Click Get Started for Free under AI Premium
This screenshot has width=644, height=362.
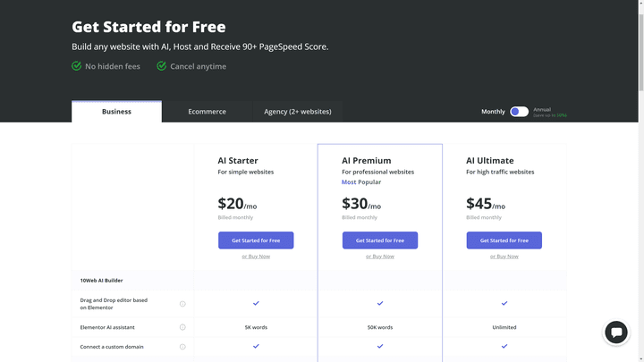pyautogui.click(x=379, y=240)
